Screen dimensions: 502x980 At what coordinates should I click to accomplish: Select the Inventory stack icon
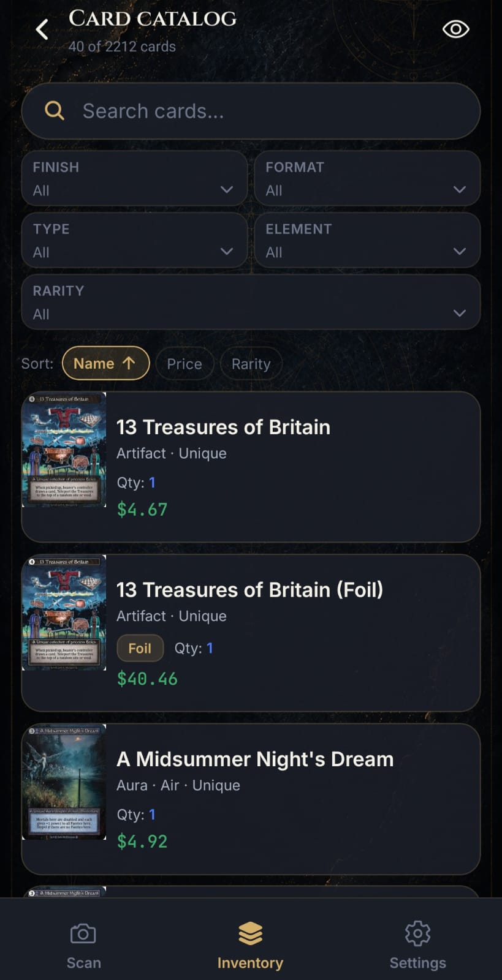pyautogui.click(x=250, y=933)
